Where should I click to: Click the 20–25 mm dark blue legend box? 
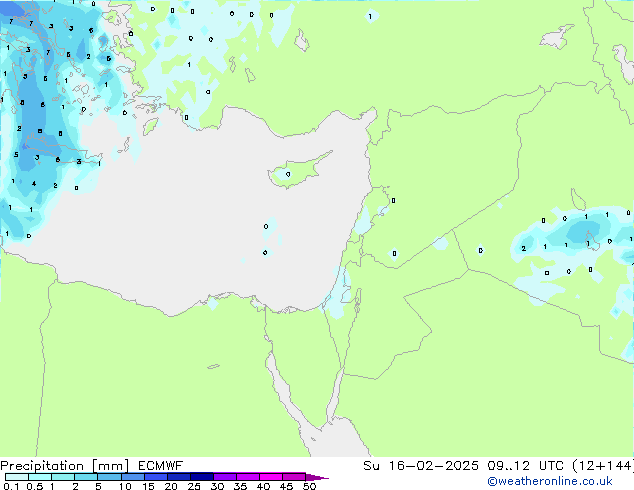(x=179, y=477)
